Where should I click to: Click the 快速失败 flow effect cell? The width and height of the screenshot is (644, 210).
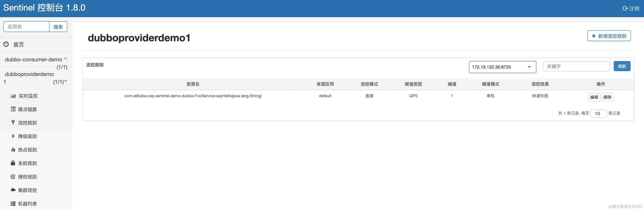point(540,96)
